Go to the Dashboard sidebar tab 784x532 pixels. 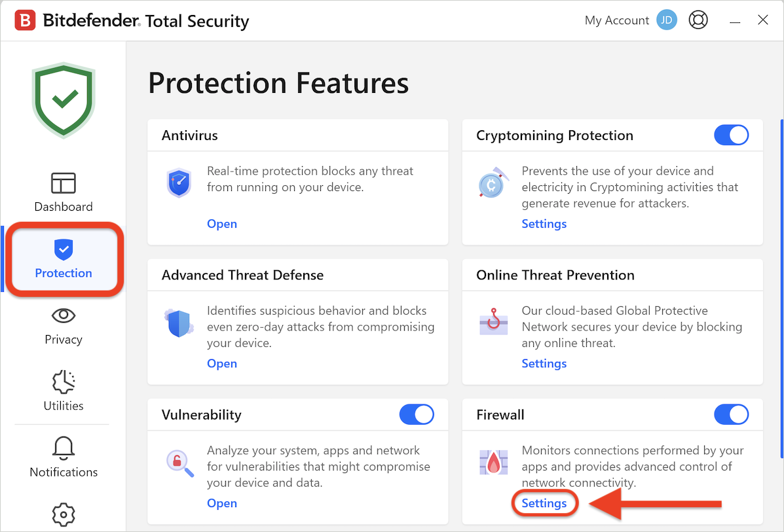pos(64,192)
